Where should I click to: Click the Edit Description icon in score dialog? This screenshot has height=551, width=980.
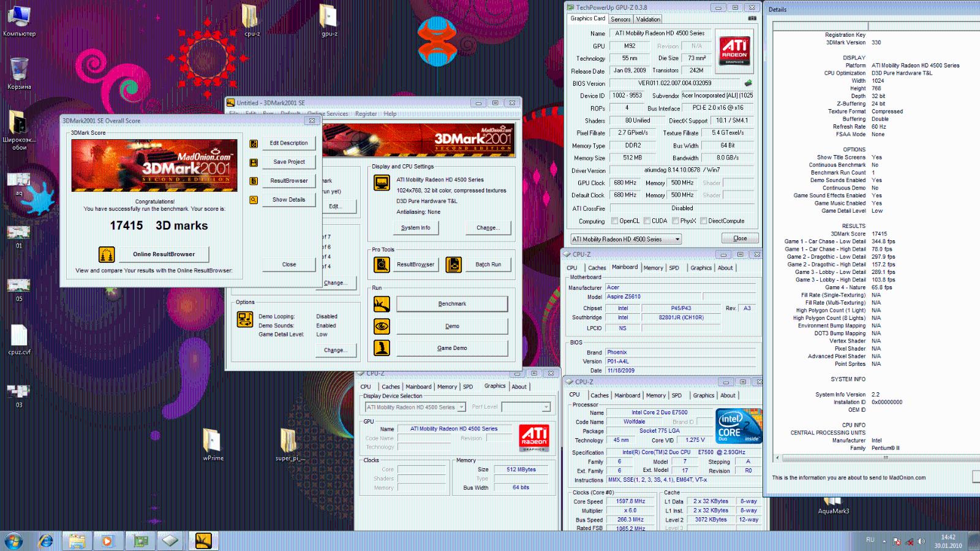pos(254,143)
